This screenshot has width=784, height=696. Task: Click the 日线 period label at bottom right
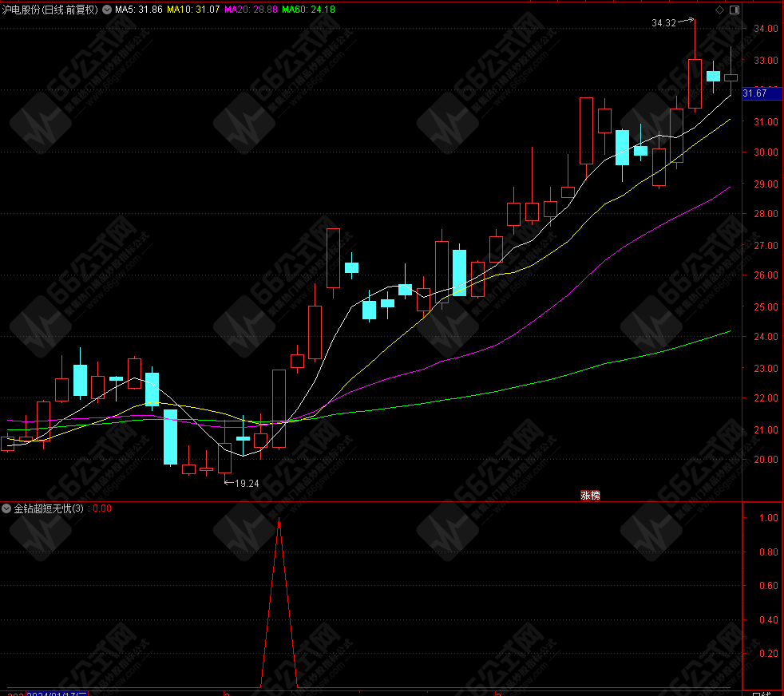[762, 694]
